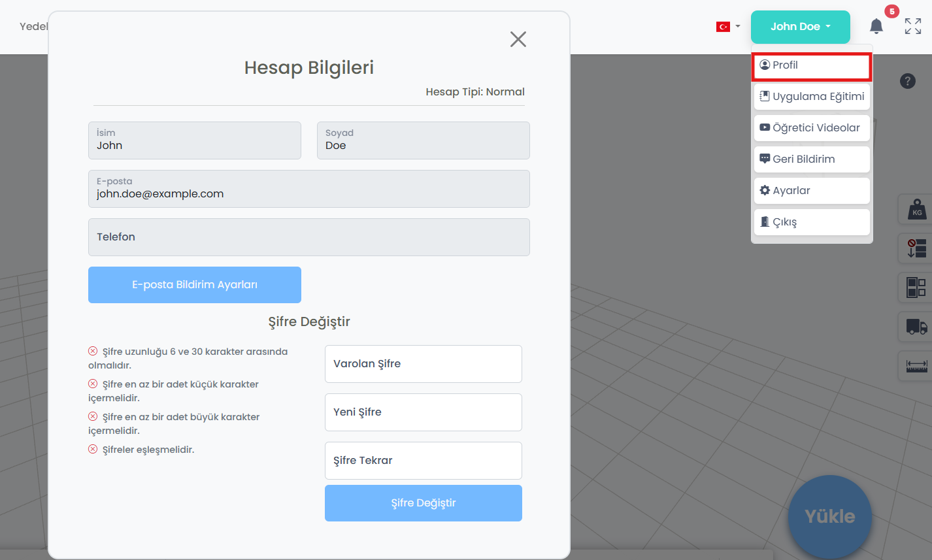Screen dimensions: 932x560
Task: Click the Yeni Şifre password field
Action: click(423, 412)
